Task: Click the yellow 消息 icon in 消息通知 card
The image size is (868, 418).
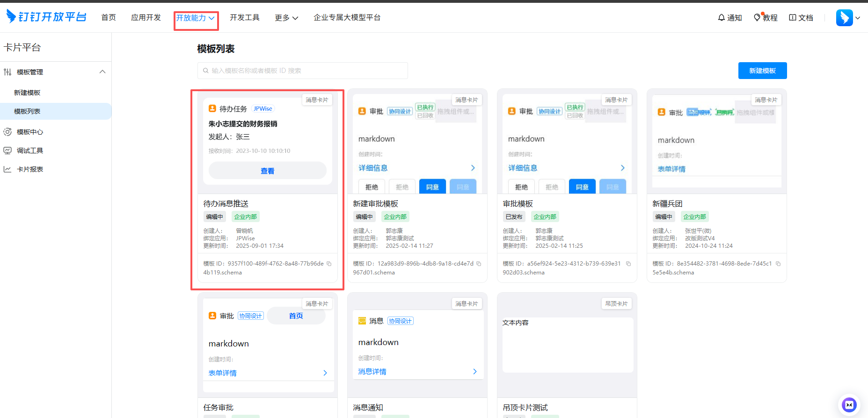Action: [x=362, y=321]
